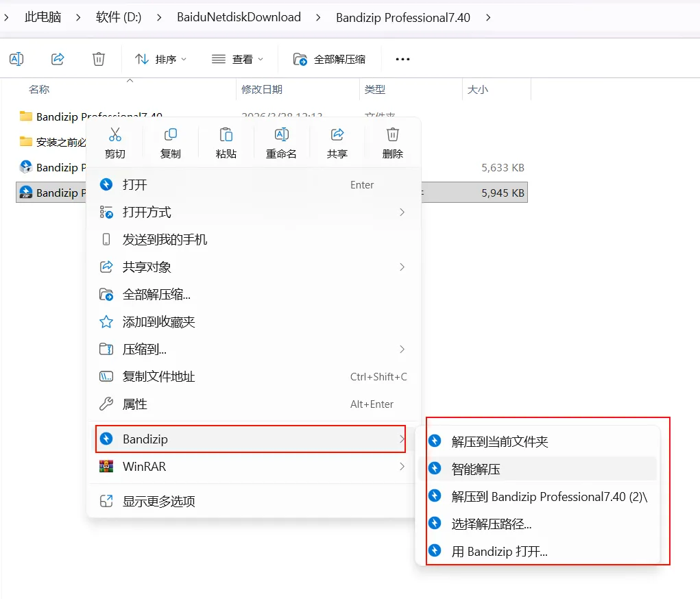Click the zip folder icon beside 压缩到...
This screenshot has height=599, width=700.
[x=106, y=349]
